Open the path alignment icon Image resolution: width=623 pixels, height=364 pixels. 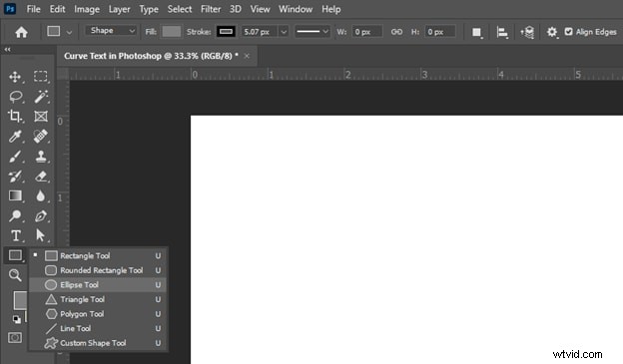(502, 32)
